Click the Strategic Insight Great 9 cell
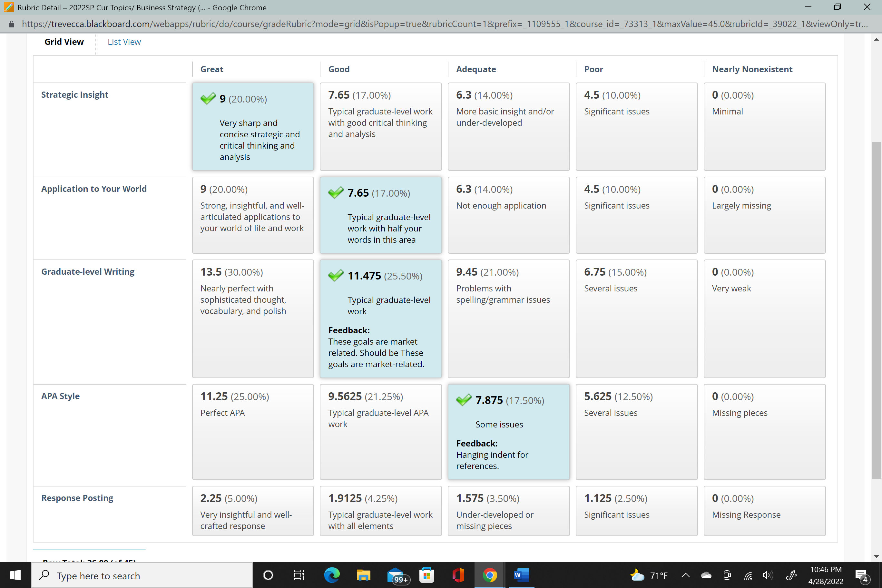882x588 pixels. coord(253,126)
